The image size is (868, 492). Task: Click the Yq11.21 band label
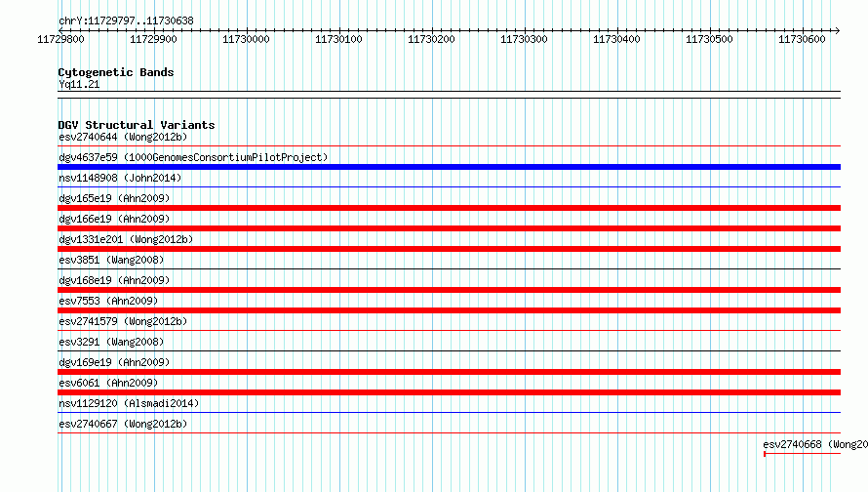(79, 84)
